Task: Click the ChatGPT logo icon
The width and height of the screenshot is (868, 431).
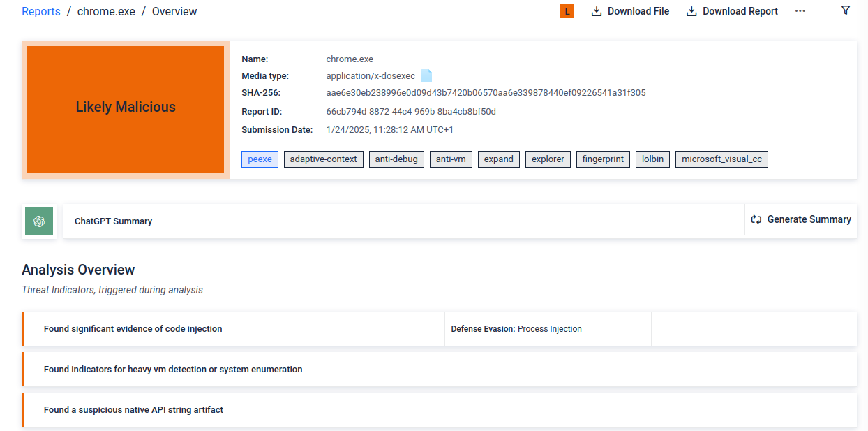Action: 39,221
